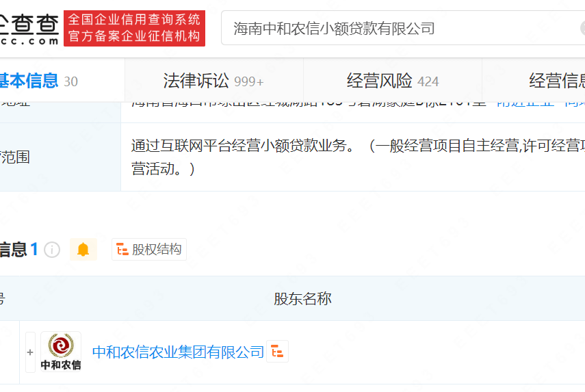This screenshot has width=585, height=392.
Task: Click the 股东名称 column header
Action: [x=302, y=299]
